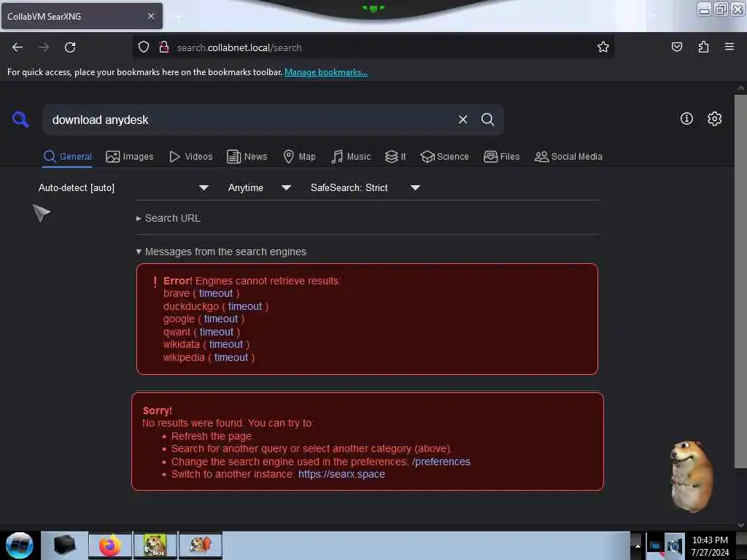Click the network tray icon
This screenshot has width=747, height=560.
coord(655,545)
